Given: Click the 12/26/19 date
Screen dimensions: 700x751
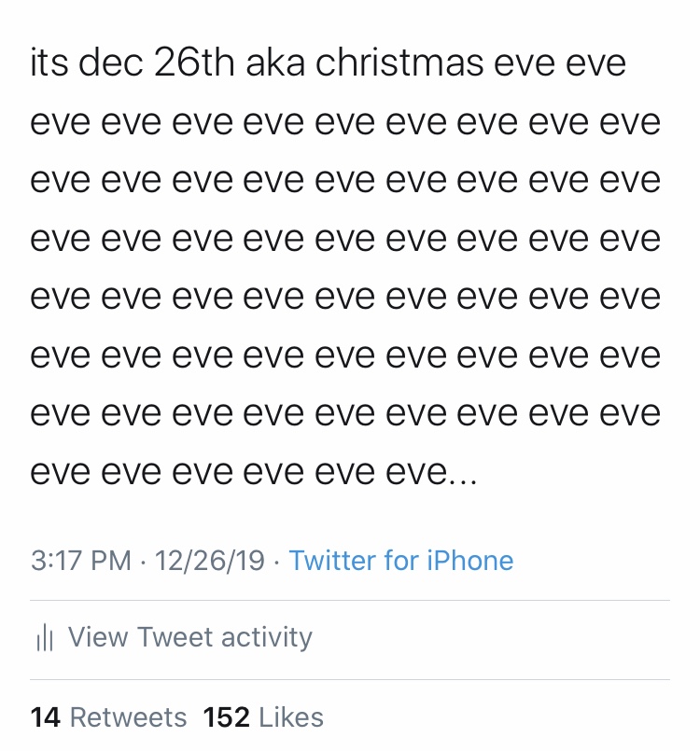Looking at the screenshot, I should [x=209, y=560].
